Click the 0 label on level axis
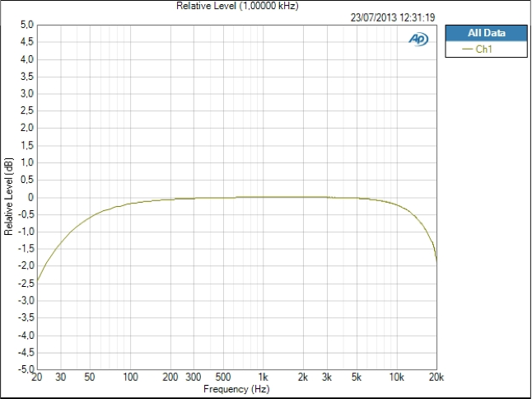This screenshot has height=399, width=532. 31,197
